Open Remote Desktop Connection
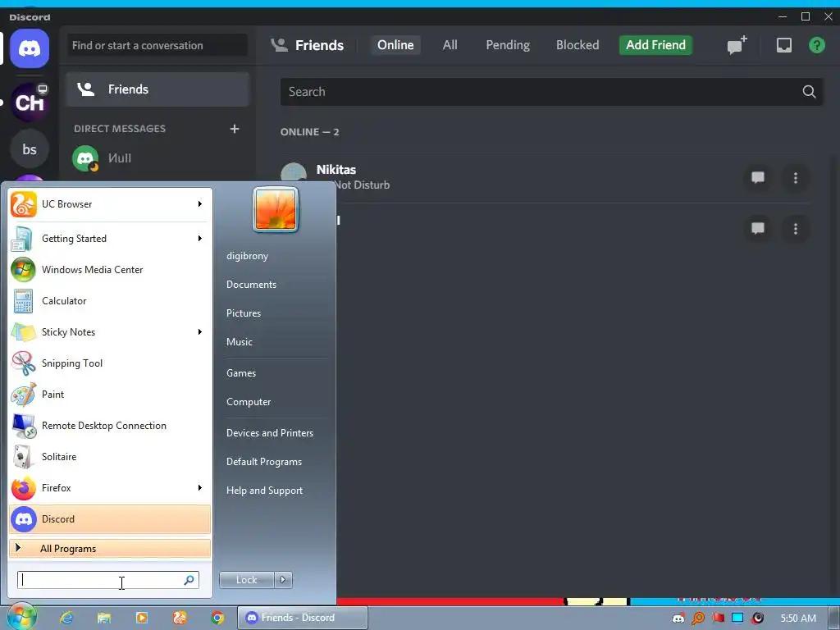The width and height of the screenshot is (840, 630). pos(110,426)
